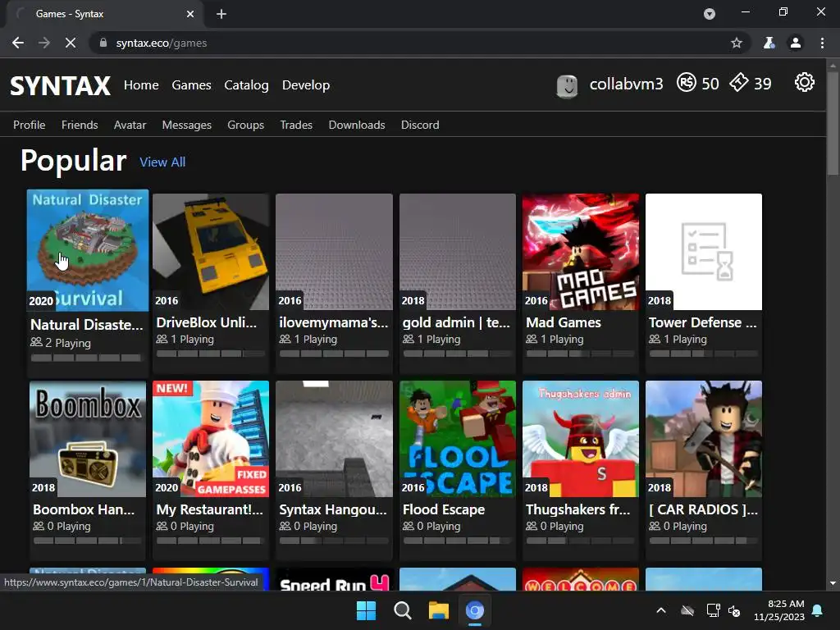Open Natural Disaster Survival thumbnail
Image resolution: width=840 pixels, height=630 pixels.
(x=88, y=249)
